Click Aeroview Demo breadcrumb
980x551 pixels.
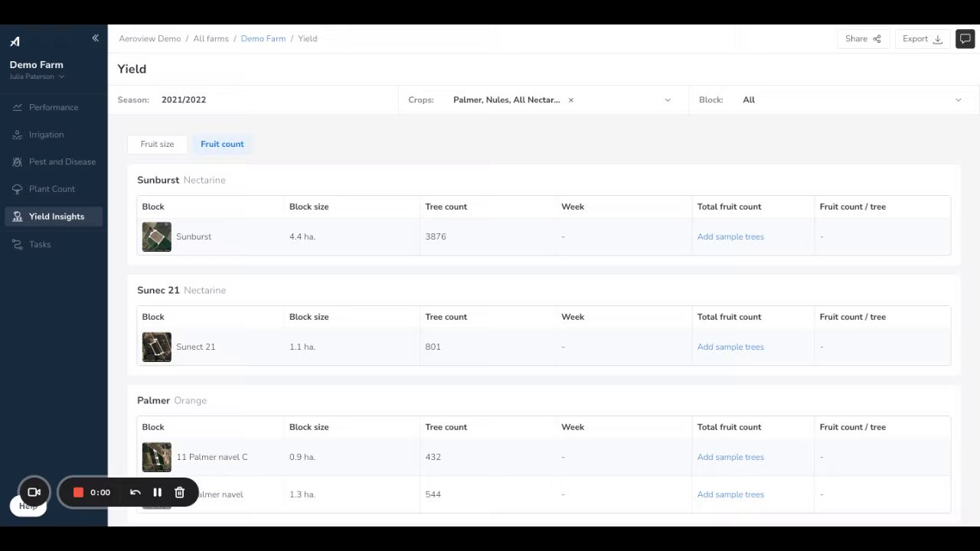tap(149, 38)
